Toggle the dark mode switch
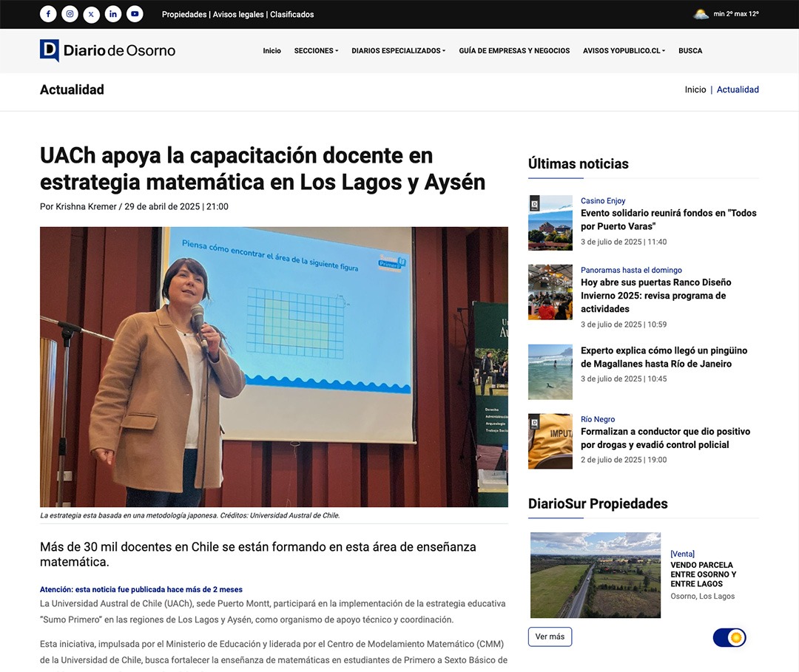The height and width of the screenshot is (672, 799). (729, 637)
